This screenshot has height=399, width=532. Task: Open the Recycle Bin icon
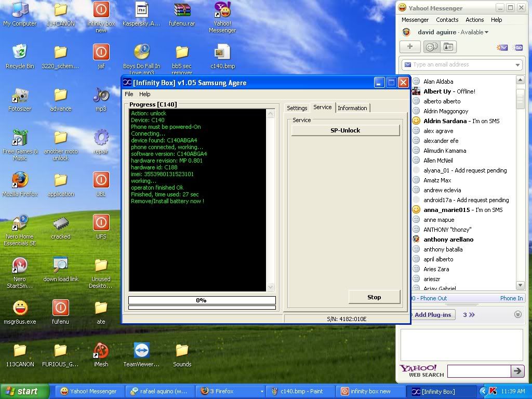[x=20, y=56]
